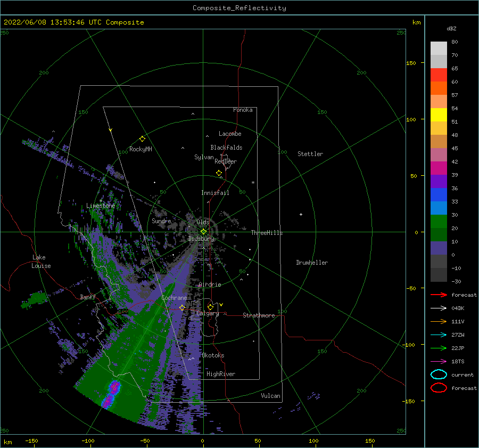The width and height of the screenshot is (479, 448).
Task: Click the asterisk marker east of Innisfail
Action: pos(253,183)
